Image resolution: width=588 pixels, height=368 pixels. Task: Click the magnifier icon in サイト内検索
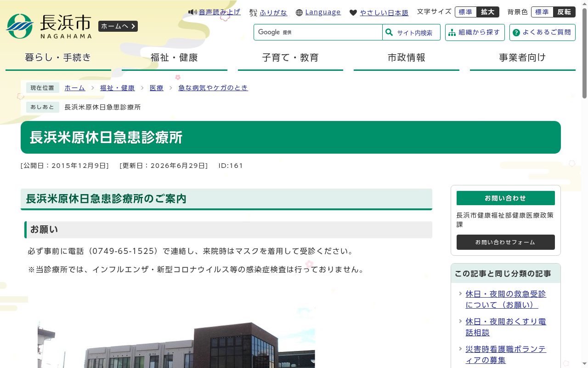click(x=389, y=32)
